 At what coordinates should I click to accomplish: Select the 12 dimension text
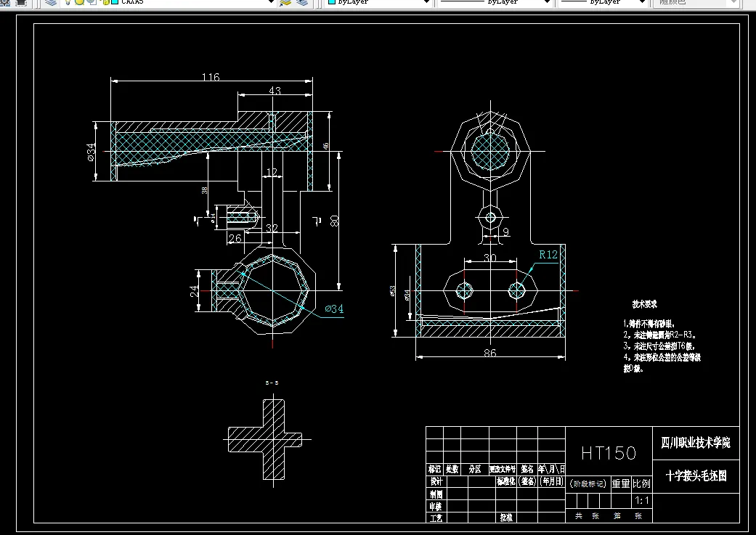(272, 172)
